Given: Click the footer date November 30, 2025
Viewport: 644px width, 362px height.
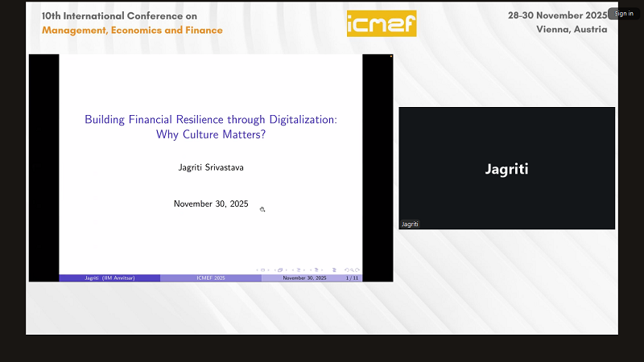Looking at the screenshot, I should coord(304,278).
